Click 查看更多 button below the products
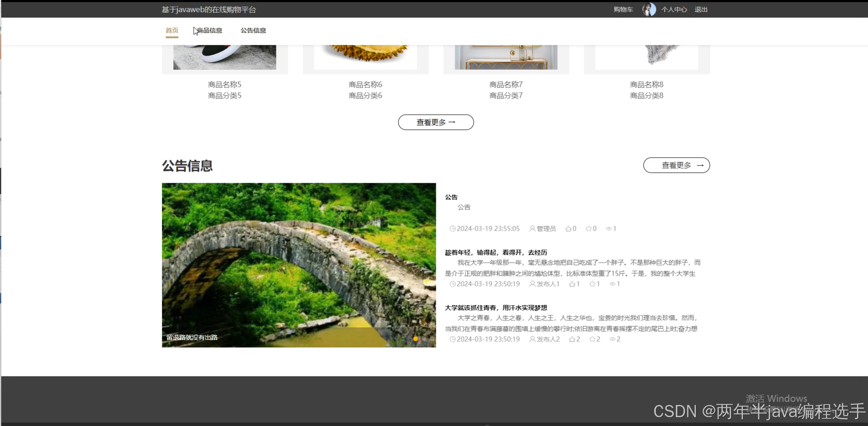Screen dimensions: 868x426 [436, 122]
